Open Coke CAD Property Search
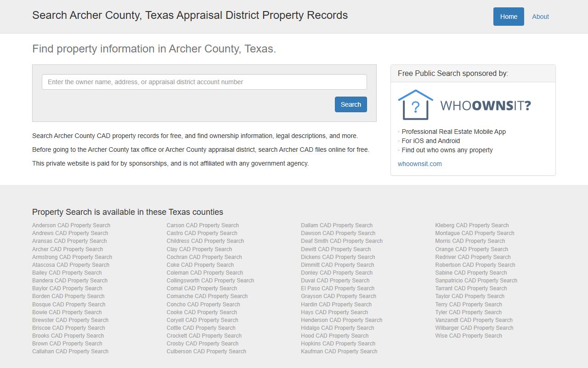This screenshot has height=368, width=588. (x=200, y=265)
